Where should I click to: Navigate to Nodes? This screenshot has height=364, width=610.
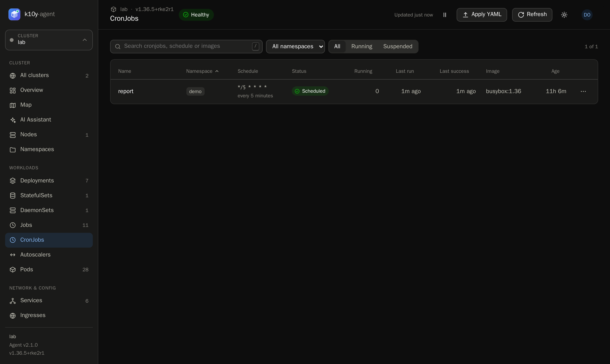[49, 134]
